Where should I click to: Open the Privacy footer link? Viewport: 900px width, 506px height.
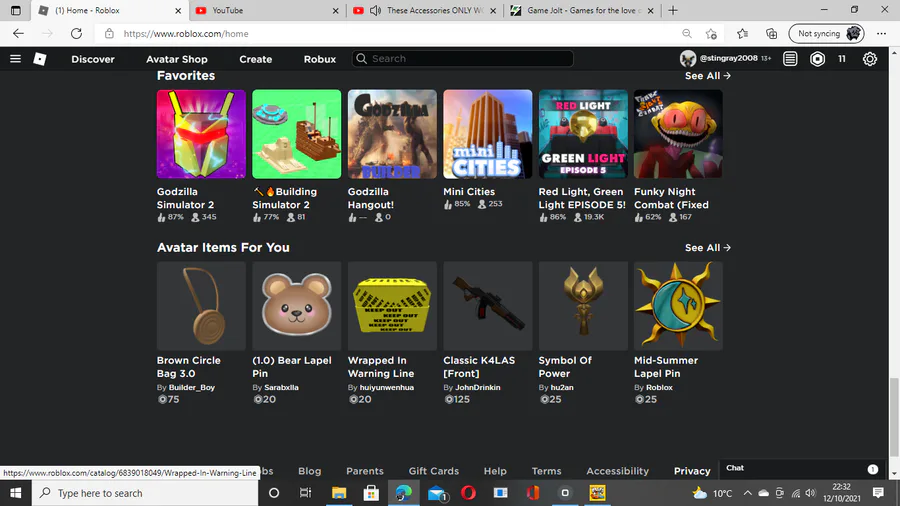pos(692,471)
